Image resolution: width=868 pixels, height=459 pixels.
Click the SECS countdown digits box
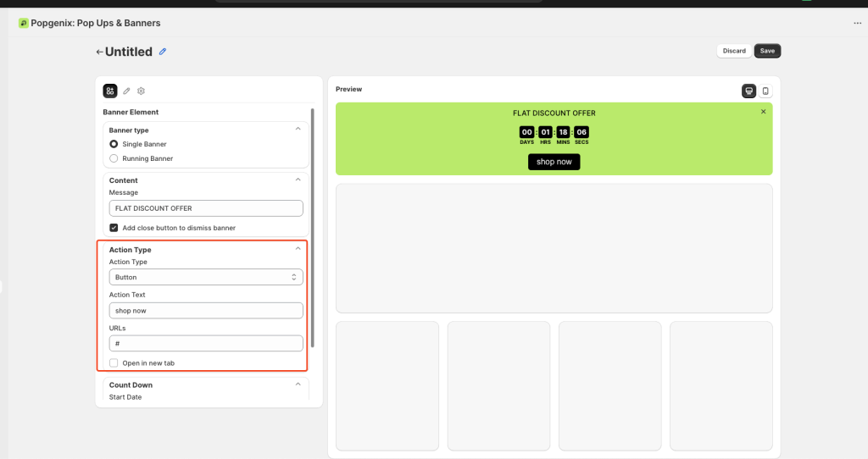point(581,132)
